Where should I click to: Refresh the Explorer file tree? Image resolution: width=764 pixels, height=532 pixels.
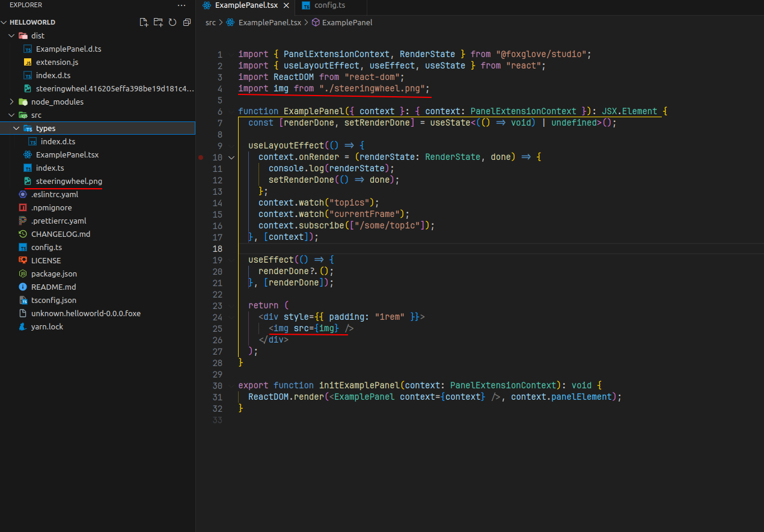(173, 22)
